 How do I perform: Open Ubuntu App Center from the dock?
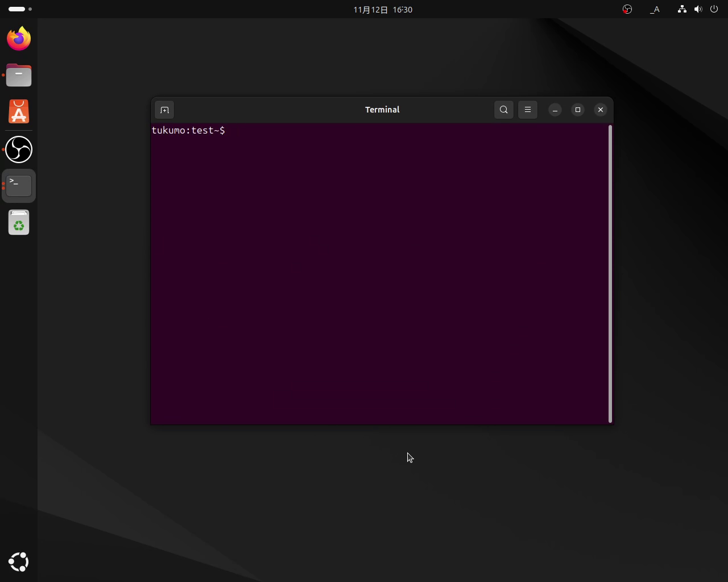click(x=18, y=111)
